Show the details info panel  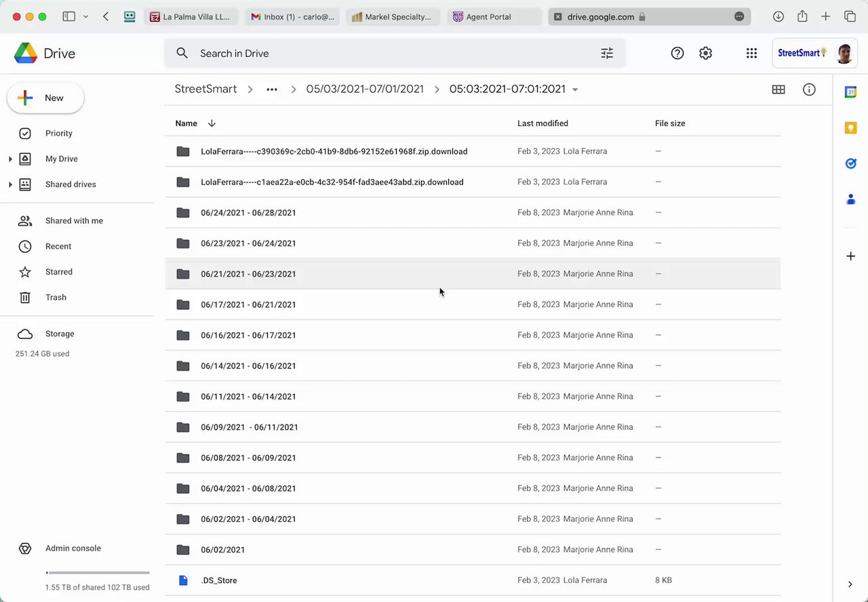click(x=809, y=89)
